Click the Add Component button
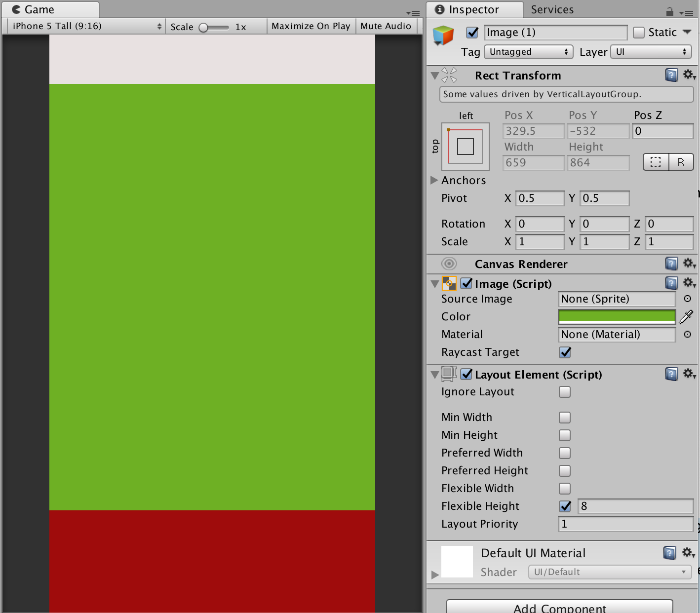This screenshot has width=700, height=613. point(560,607)
